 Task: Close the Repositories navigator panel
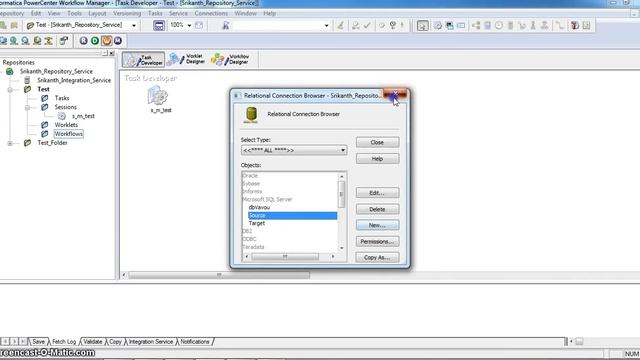(112, 53)
